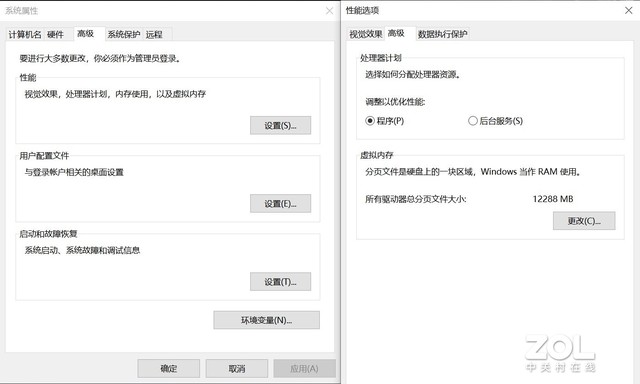Image resolution: width=640 pixels, height=384 pixels.
Task: Click 更改(C) to change virtual memory
Action: pos(584,221)
